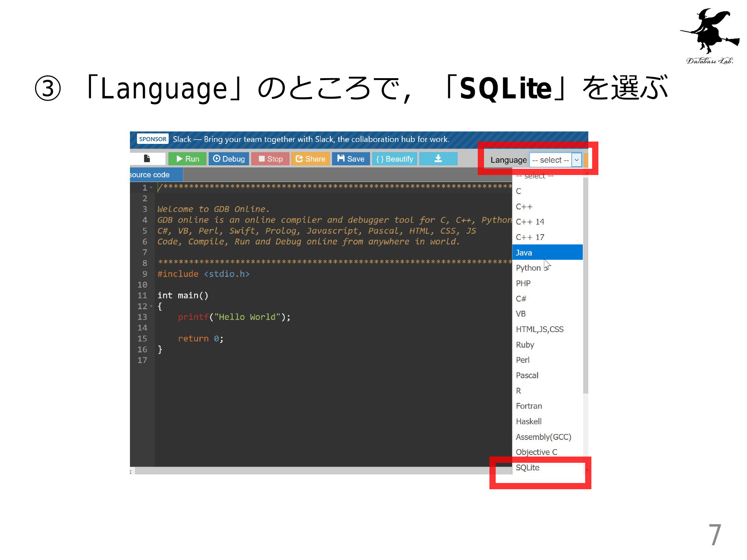Click the 'Welcome to GDB Online.' comment

[x=213, y=209]
